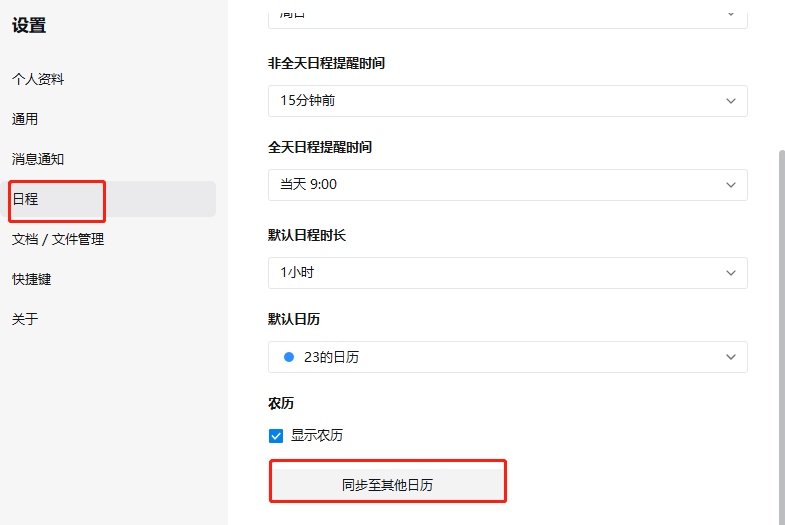Open 个人资料 settings page
Viewport: 785px width, 525px height.
tap(38, 79)
